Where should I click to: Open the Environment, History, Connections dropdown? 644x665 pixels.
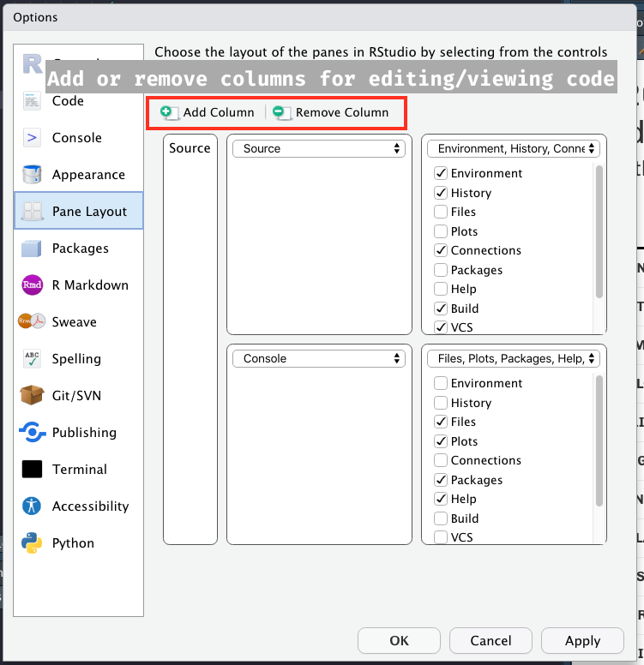[514, 148]
